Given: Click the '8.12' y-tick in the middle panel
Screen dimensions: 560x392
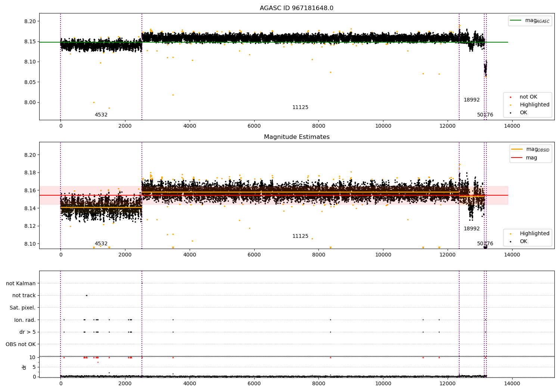Looking at the screenshot, I should coord(29,226).
